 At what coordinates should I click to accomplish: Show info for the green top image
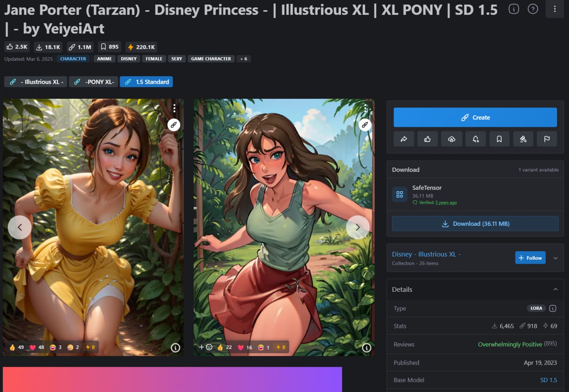(x=367, y=348)
